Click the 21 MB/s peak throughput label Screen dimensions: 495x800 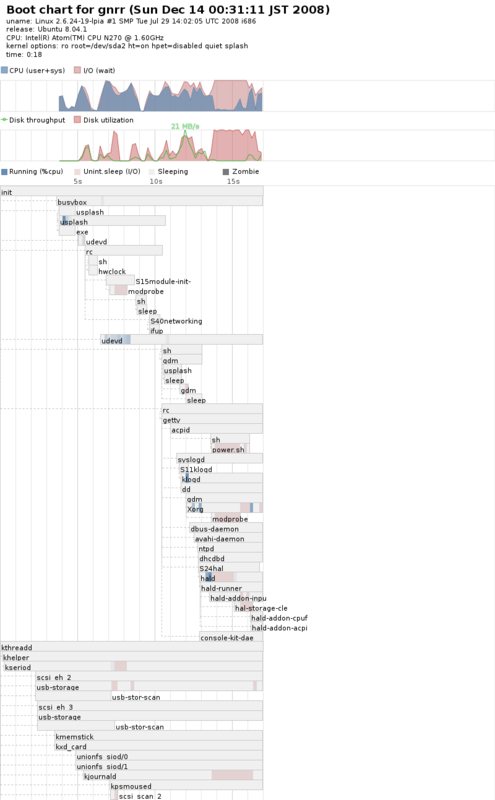[185, 126]
